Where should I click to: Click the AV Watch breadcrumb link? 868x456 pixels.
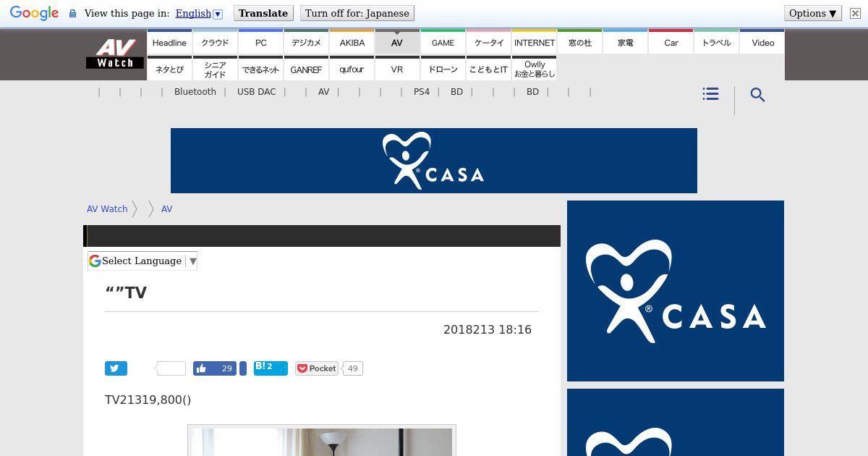107,208
